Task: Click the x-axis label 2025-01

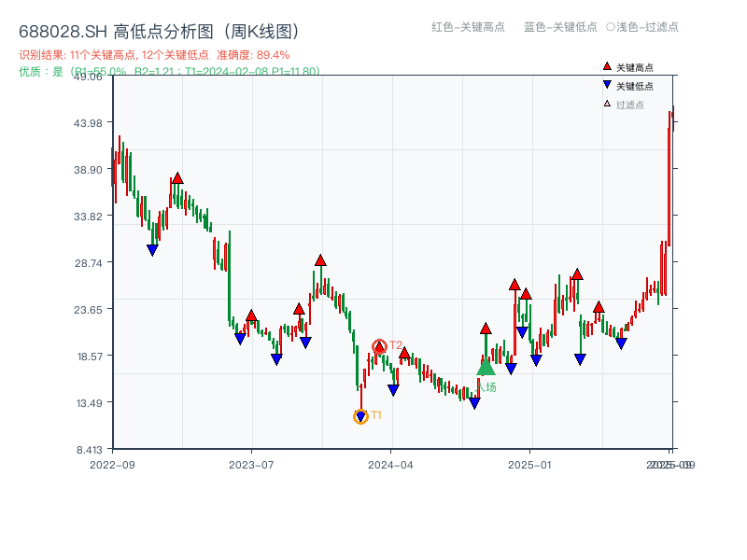Action: (529, 465)
